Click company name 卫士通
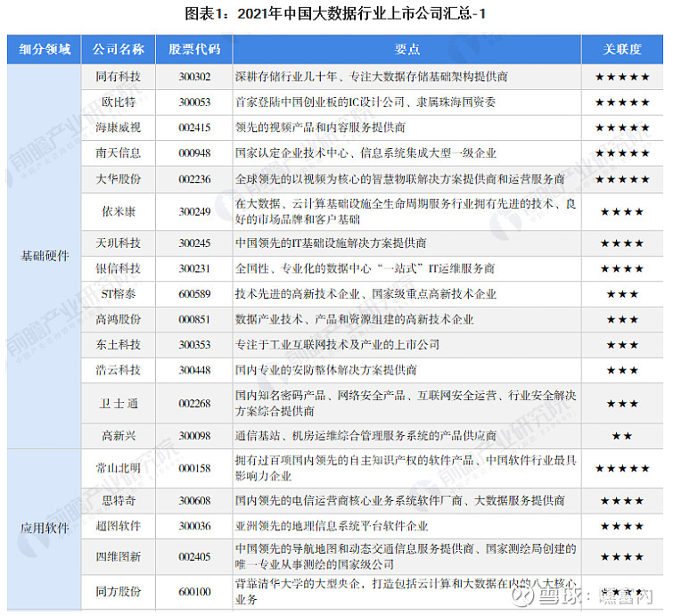673x616 pixels. (119, 404)
